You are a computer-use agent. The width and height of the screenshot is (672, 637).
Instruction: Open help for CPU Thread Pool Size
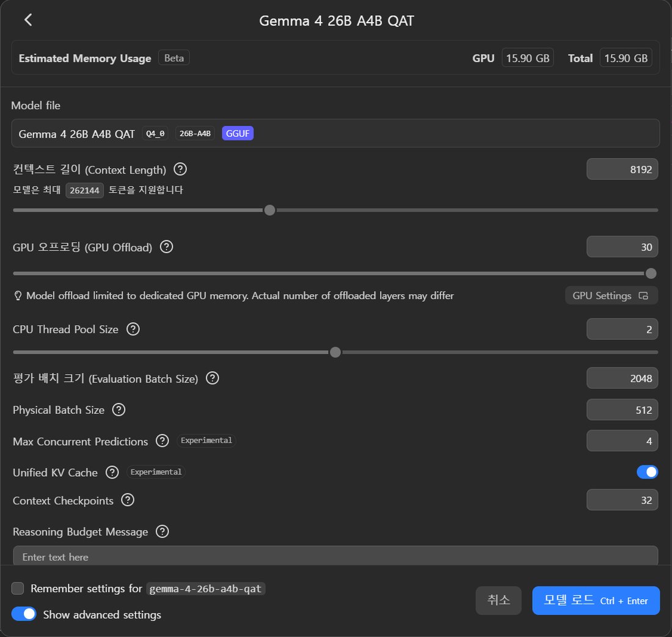[133, 329]
